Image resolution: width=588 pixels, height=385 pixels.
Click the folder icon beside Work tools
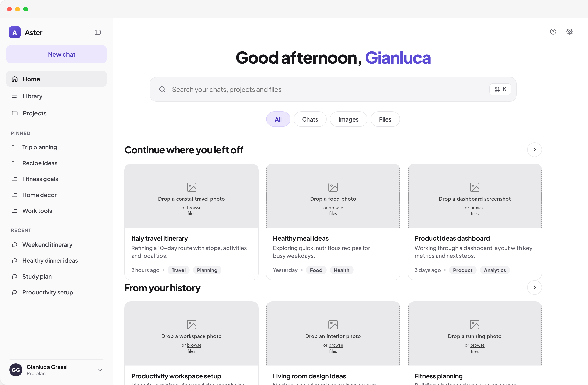tap(14, 211)
